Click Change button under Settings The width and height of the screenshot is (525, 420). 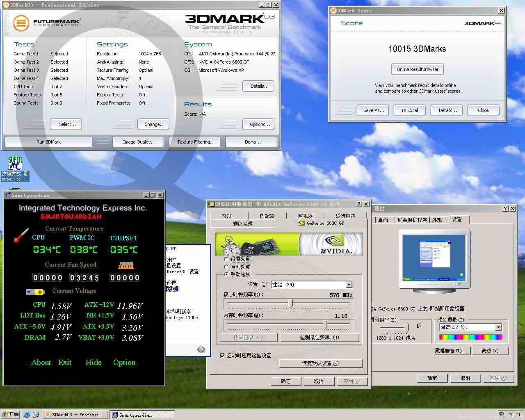pos(154,124)
